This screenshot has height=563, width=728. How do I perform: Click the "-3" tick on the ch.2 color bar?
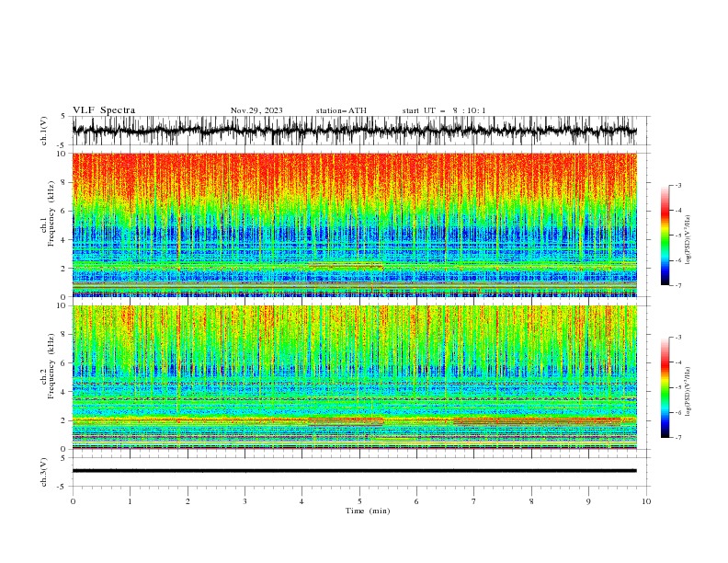coord(677,338)
